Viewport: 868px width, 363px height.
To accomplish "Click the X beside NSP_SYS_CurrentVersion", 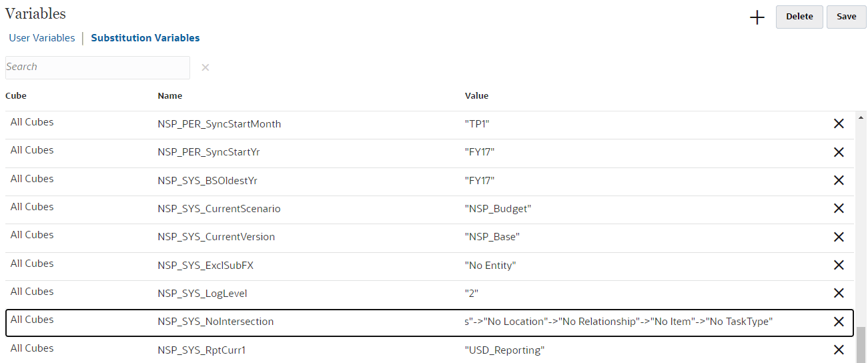I will click(x=839, y=237).
